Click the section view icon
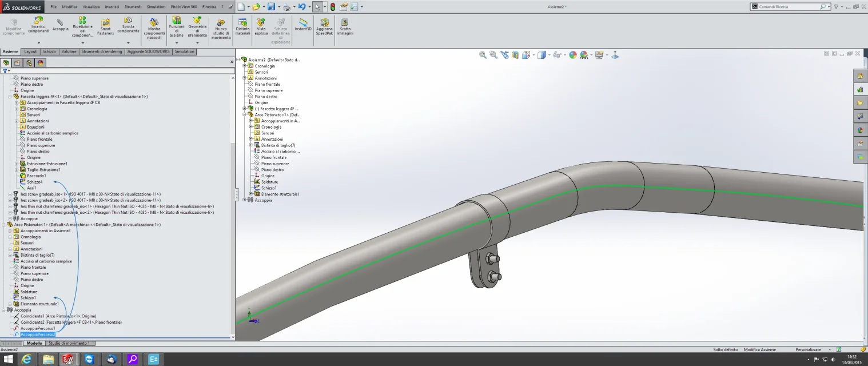Image resolution: width=868 pixels, height=366 pixels. coord(515,55)
